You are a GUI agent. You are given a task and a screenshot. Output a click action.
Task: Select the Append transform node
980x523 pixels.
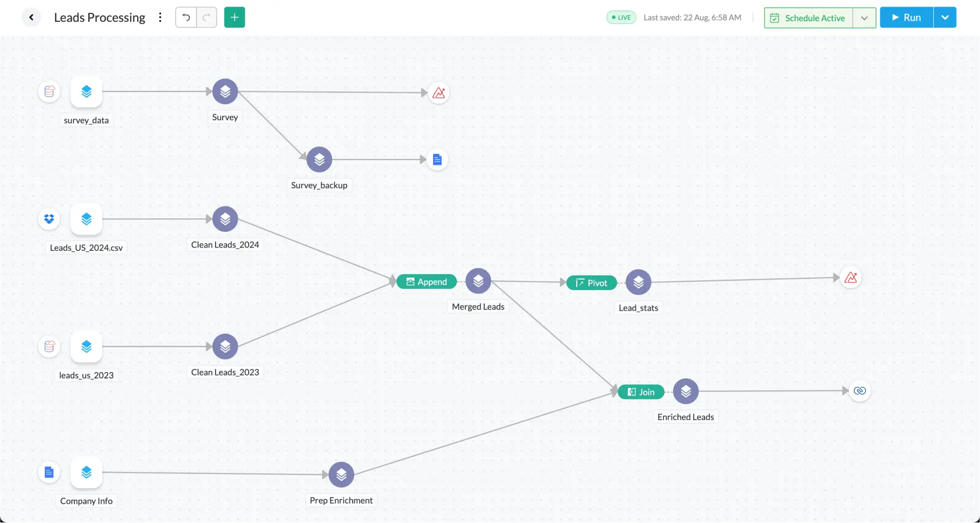(427, 282)
